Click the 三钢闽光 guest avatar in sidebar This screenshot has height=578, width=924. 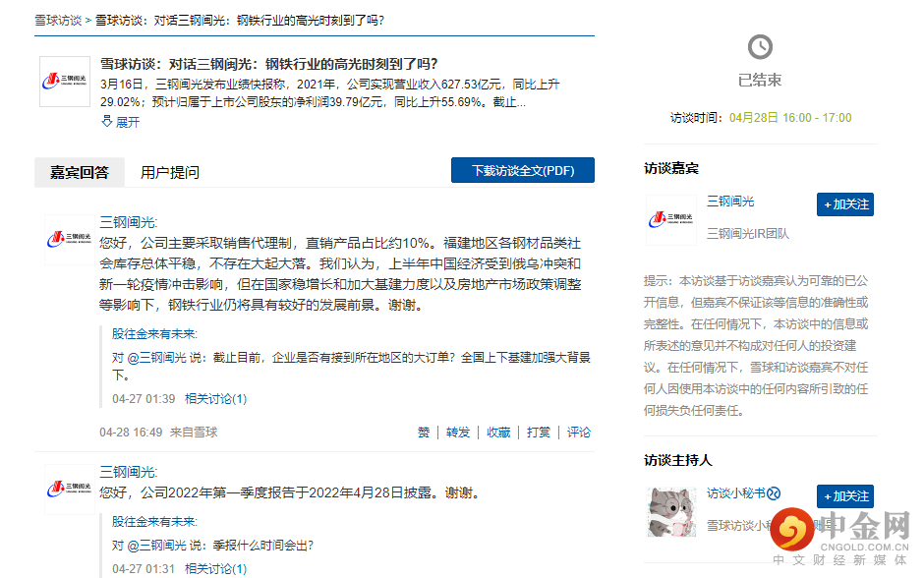pyautogui.click(x=671, y=220)
